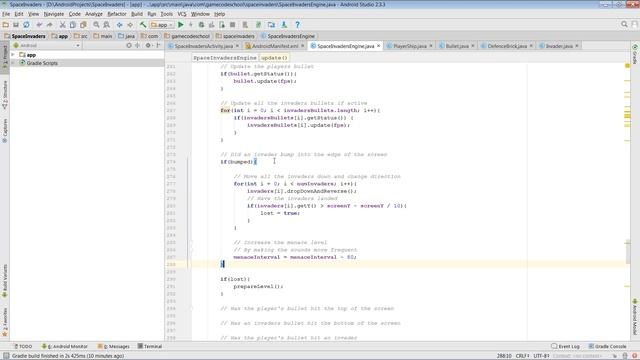640x360 pixels.
Task: Click the CRLF line separator selector
Action: pyautogui.click(x=522, y=356)
